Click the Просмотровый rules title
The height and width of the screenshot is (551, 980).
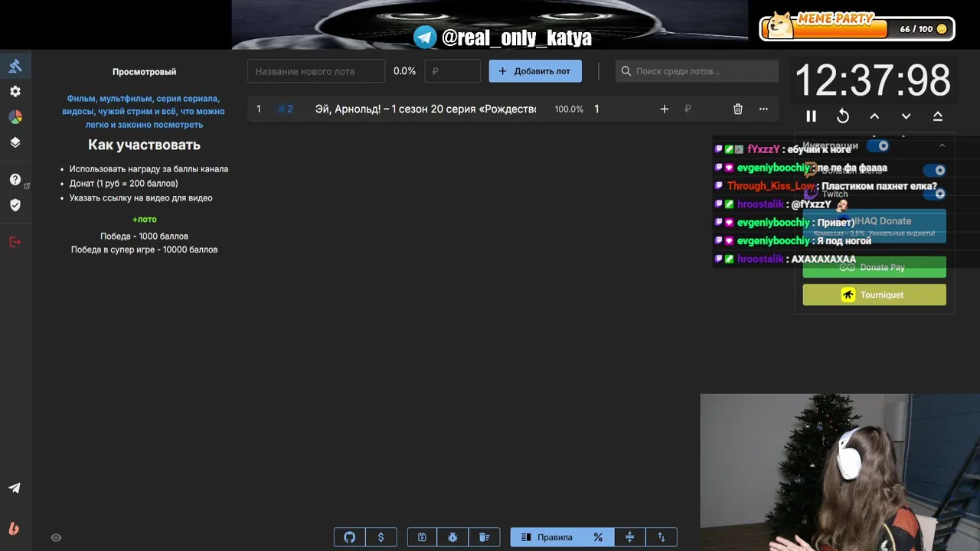pyautogui.click(x=144, y=72)
